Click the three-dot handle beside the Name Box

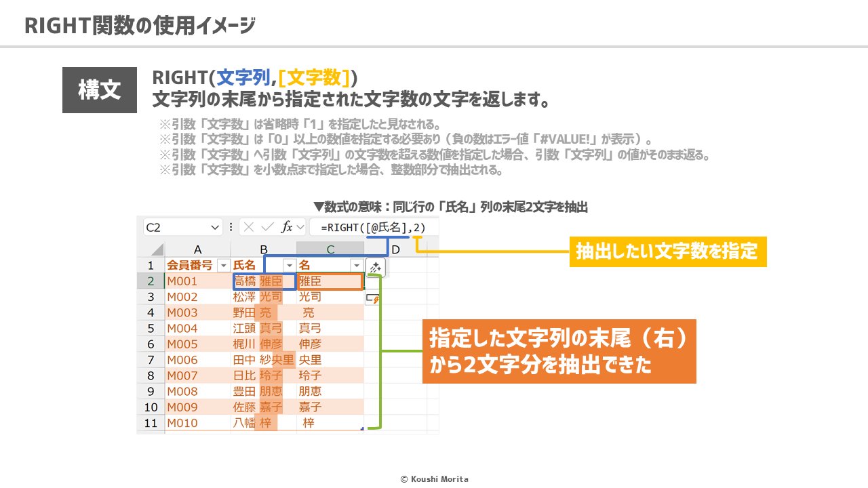[x=231, y=228]
